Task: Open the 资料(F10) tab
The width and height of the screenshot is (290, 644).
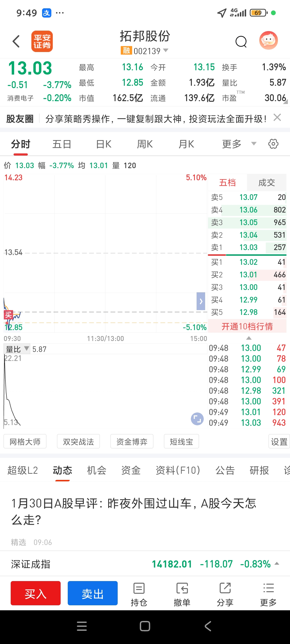Action: pyautogui.click(x=178, y=470)
